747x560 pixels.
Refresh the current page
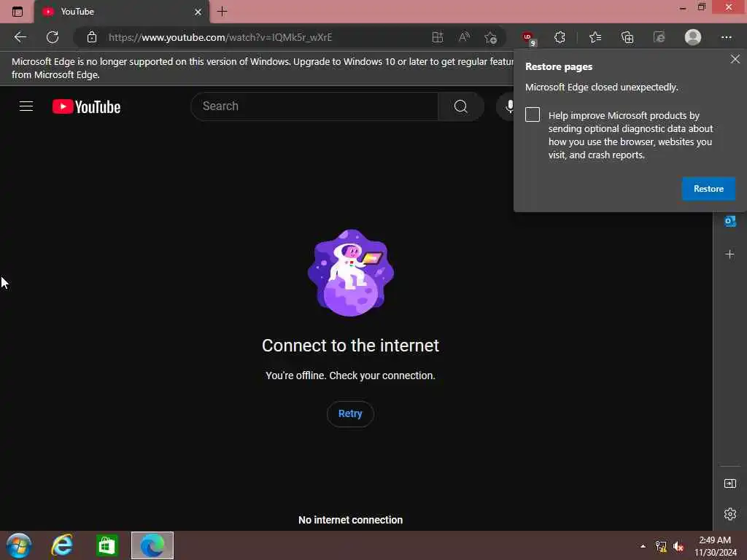point(53,37)
